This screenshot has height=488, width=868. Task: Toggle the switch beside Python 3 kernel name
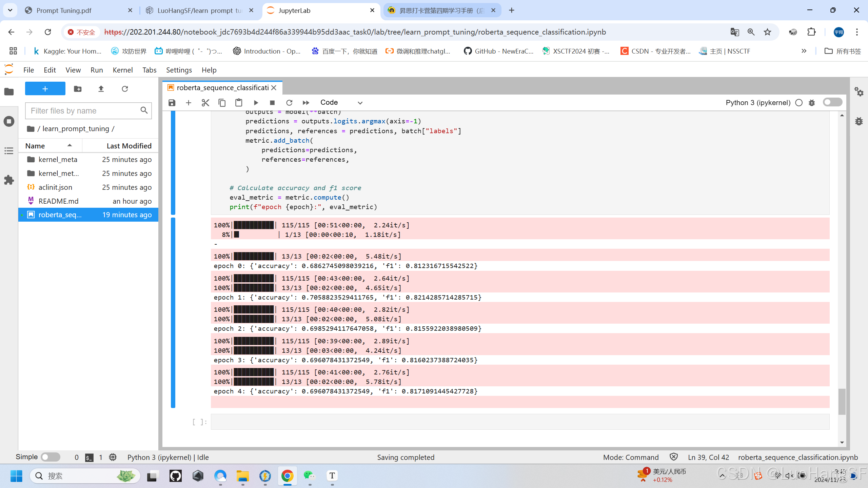(x=832, y=102)
